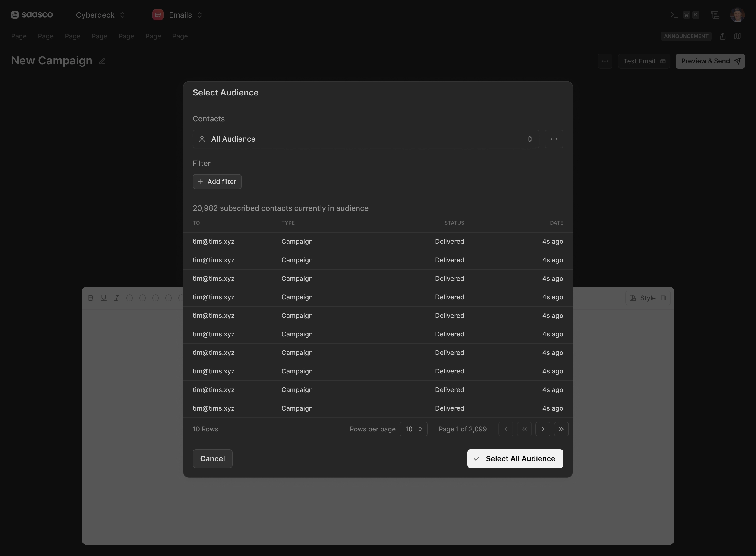This screenshot has width=756, height=556.
Task: Click the saasco logo icon
Action: [15, 15]
